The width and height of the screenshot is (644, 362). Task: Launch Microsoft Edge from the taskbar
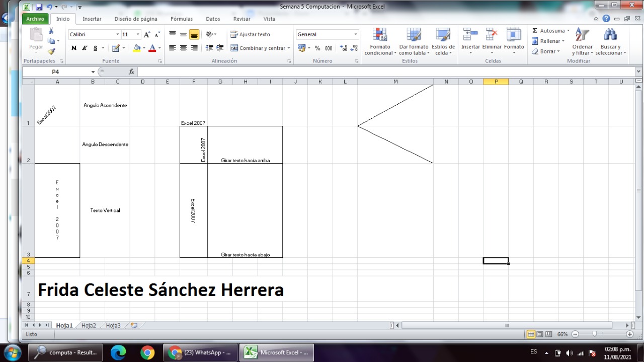pos(118,352)
